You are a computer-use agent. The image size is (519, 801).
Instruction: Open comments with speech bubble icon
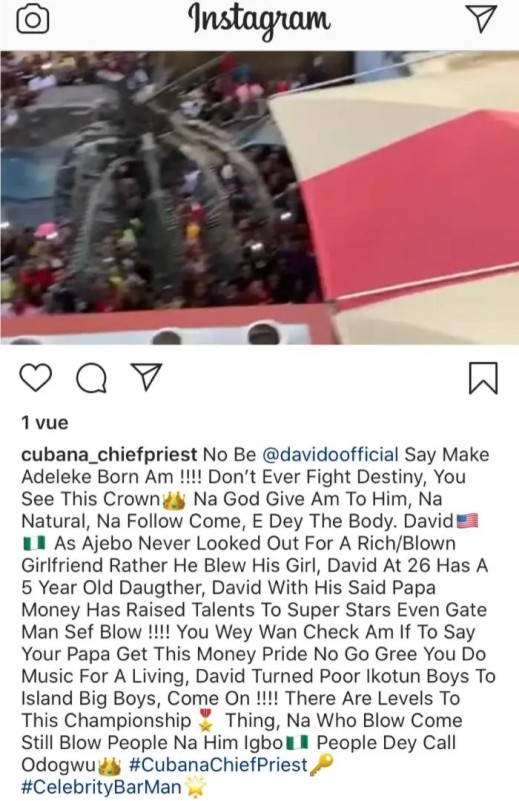[91, 378]
